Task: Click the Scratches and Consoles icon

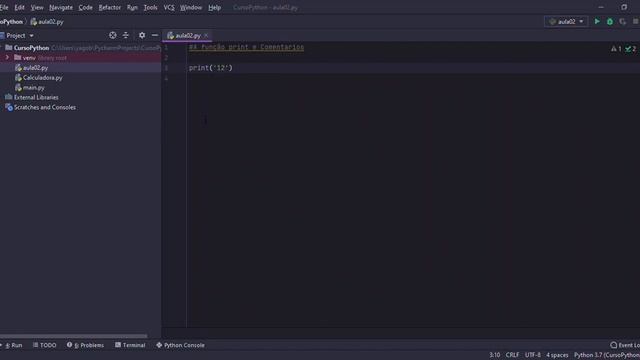Action: (9, 107)
